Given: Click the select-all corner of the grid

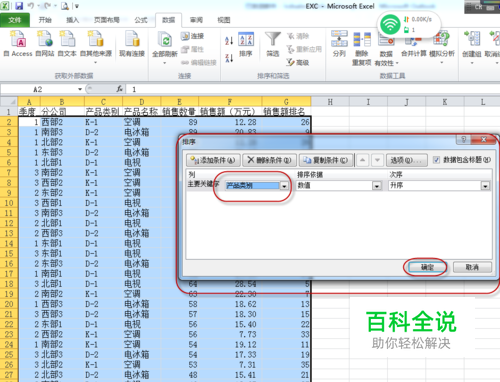Looking at the screenshot, I should point(9,102).
